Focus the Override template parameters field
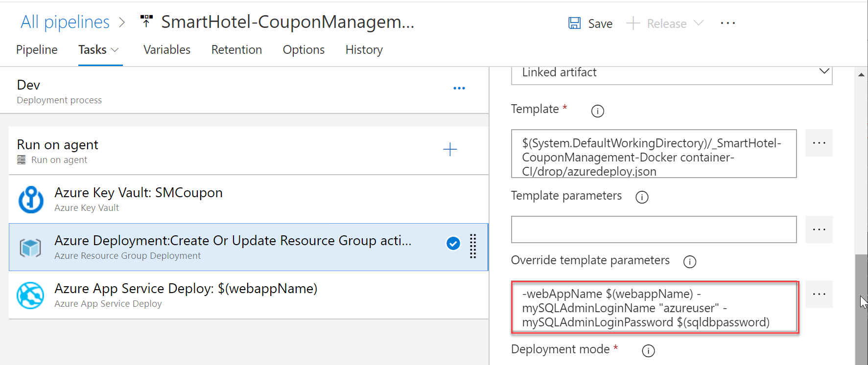The image size is (868, 365). click(x=655, y=308)
